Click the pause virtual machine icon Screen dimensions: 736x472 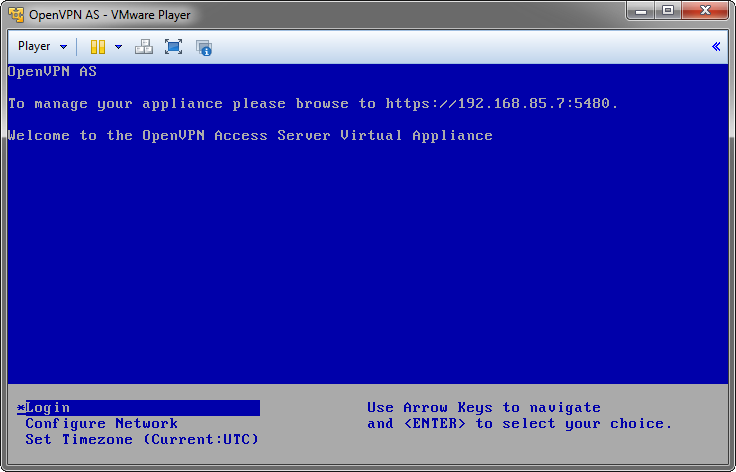(98, 47)
